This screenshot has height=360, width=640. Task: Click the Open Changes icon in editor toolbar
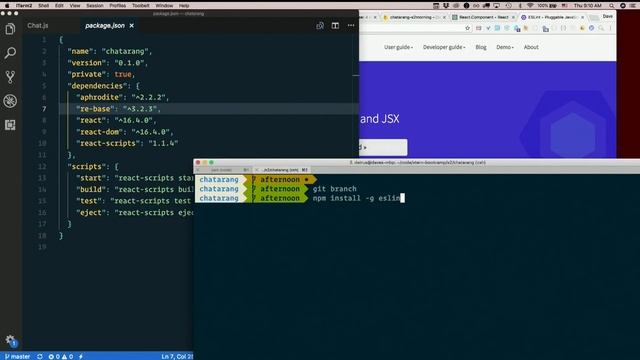coord(320,25)
